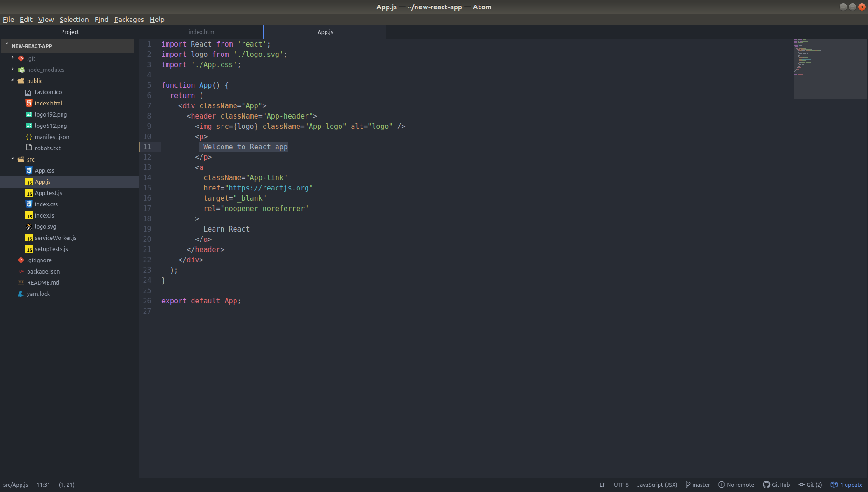The width and height of the screenshot is (868, 492).
Task: Click the HTML5 icon for index.html
Action: [x=28, y=103]
